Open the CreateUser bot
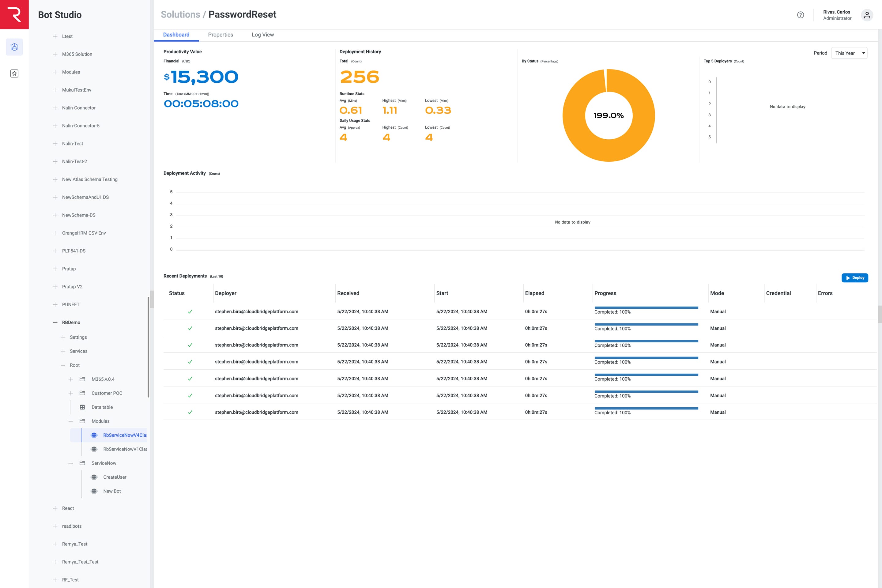 click(115, 477)
